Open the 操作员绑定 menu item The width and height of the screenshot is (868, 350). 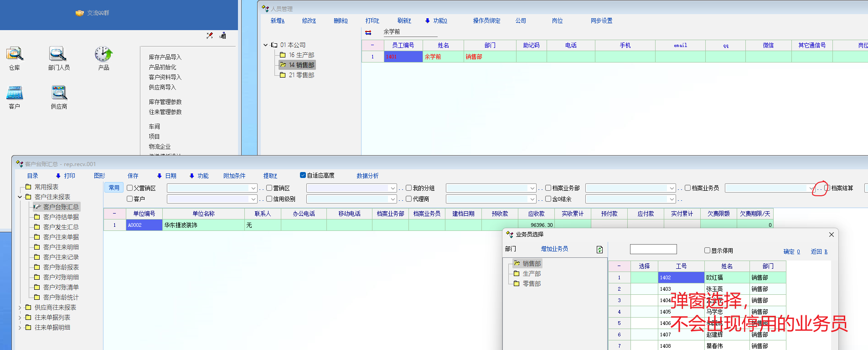pyautogui.click(x=486, y=21)
